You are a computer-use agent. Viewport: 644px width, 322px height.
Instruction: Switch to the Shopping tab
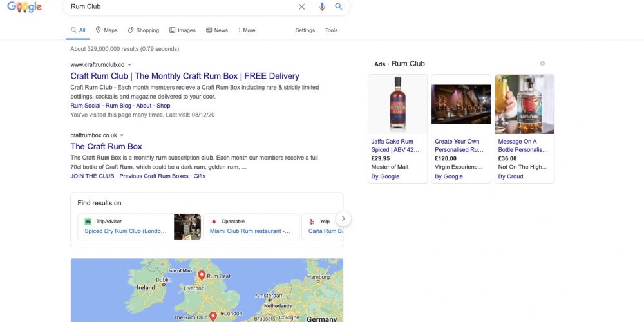144,30
